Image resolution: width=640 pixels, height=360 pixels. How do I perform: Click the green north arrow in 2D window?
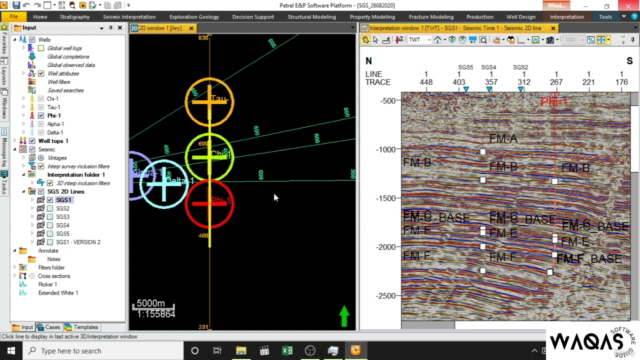(344, 316)
